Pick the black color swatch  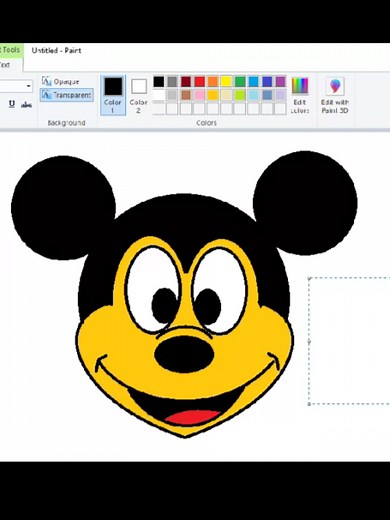pos(159,81)
